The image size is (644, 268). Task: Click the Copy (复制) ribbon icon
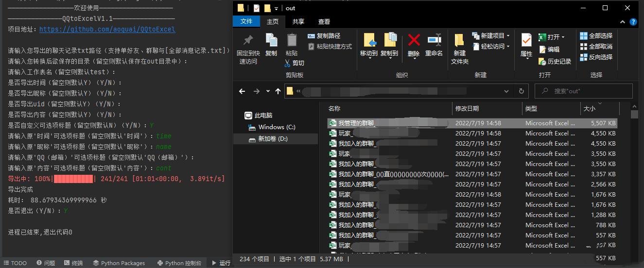[x=271, y=41]
